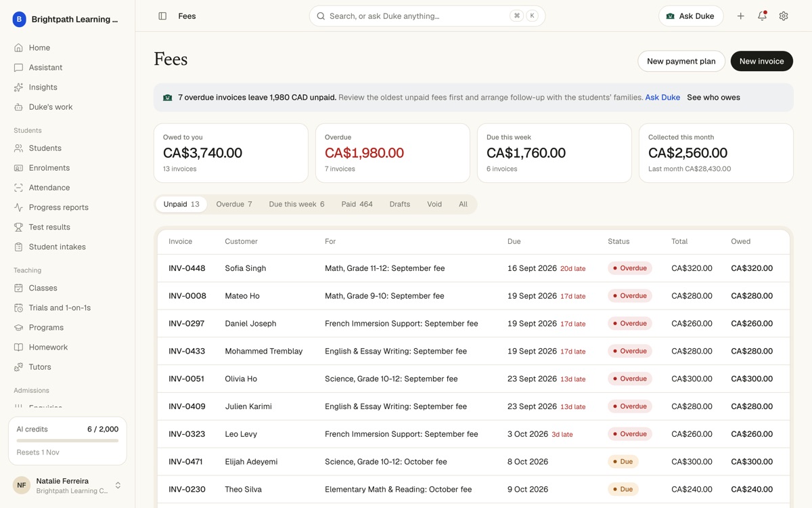Click the Attendance icon

click(18, 187)
